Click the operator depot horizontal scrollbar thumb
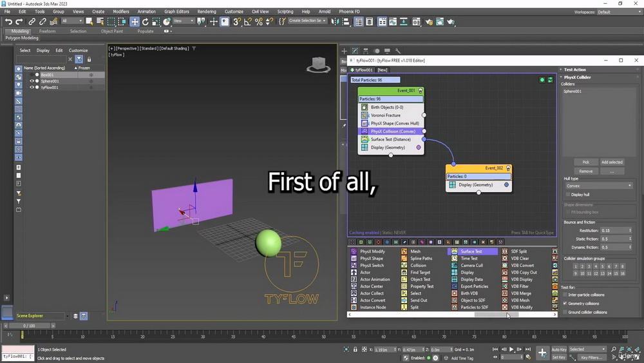This screenshot has width=644, height=363. (497, 315)
